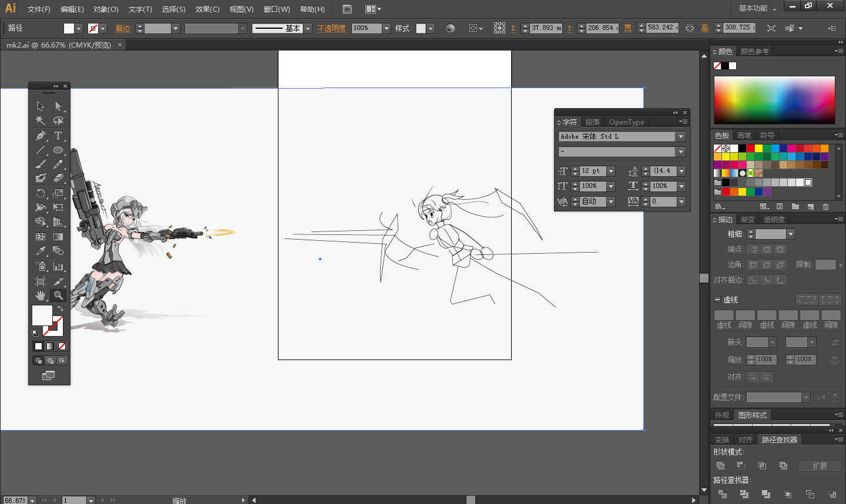Open the 效果(C) menu
The height and width of the screenshot is (504, 846).
pos(207,9)
